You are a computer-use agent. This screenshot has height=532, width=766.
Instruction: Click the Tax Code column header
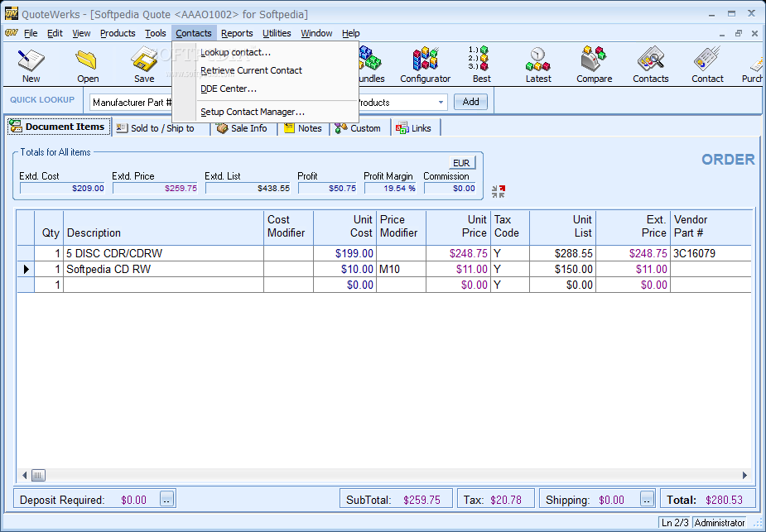510,228
